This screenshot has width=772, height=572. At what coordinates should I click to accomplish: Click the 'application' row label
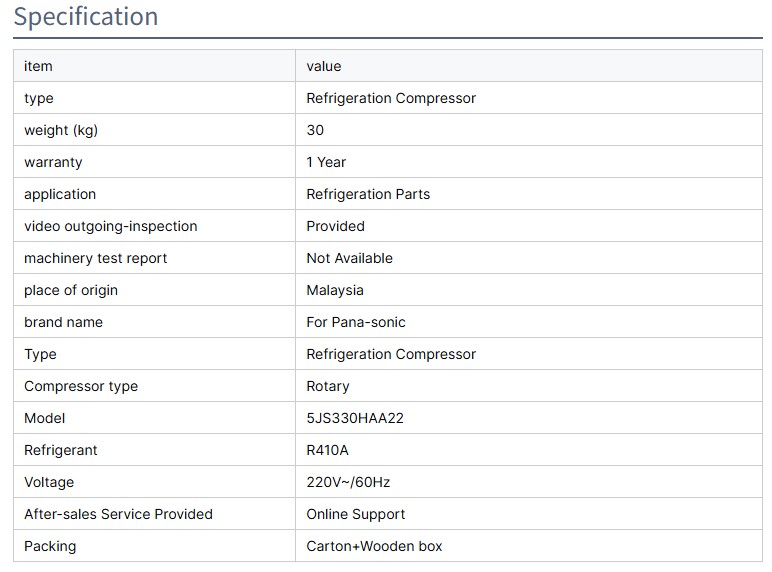60,194
